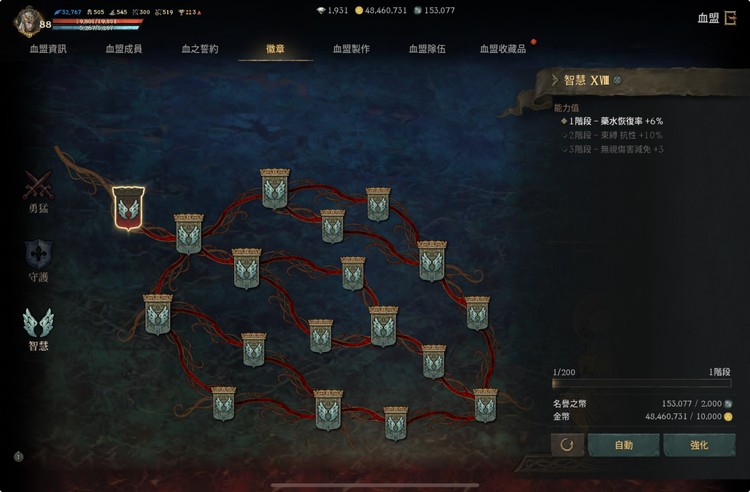Click the small info icon beside 智慧 XVIII
The image size is (750, 492).
click(618, 80)
